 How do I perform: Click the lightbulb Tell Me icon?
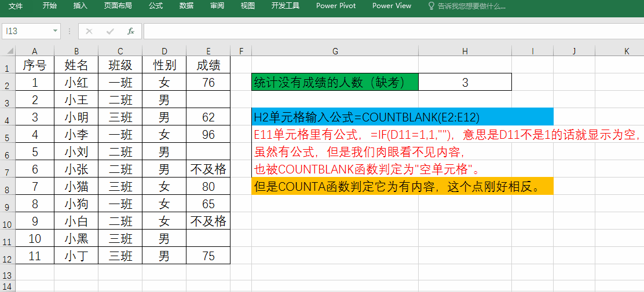click(431, 6)
